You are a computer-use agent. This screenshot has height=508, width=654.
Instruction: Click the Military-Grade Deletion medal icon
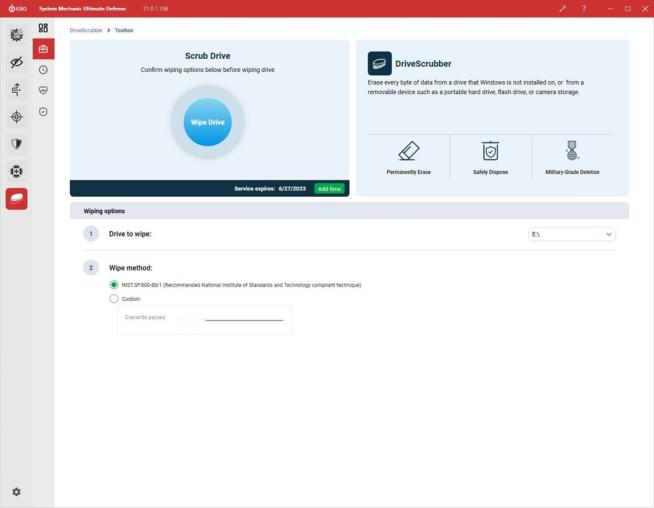572,151
